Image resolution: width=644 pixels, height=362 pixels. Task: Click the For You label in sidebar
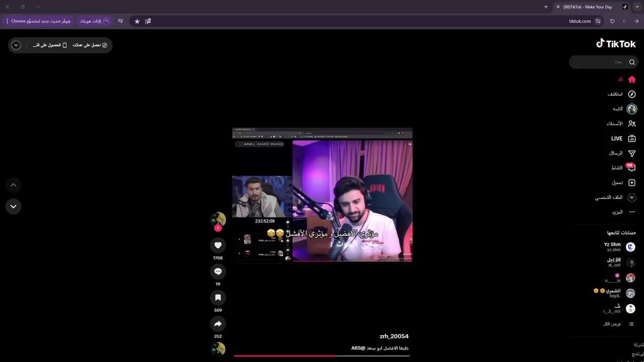620,79
